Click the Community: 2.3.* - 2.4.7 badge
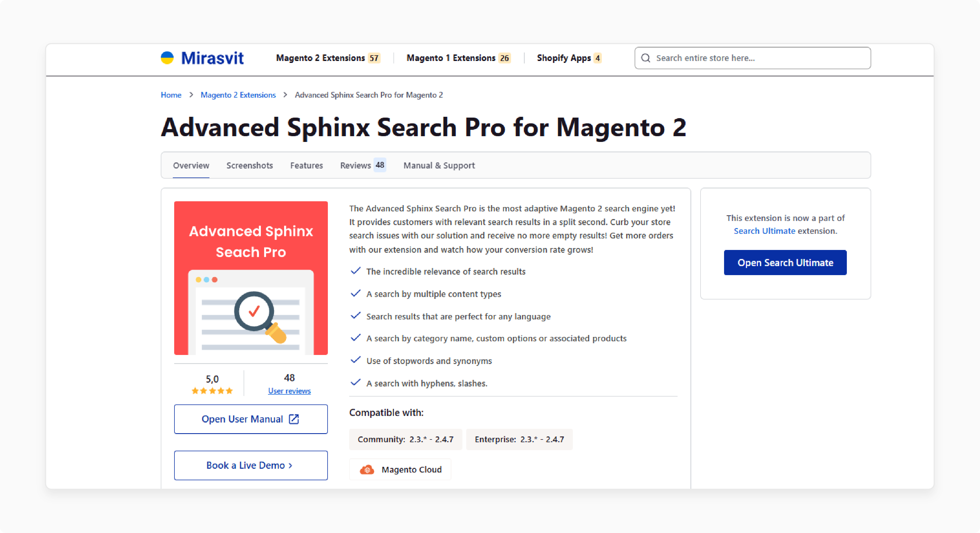Screen dimensions: 980x533 pos(406,439)
